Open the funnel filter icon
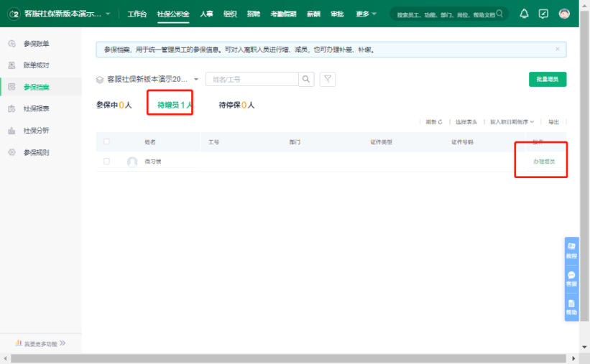The image size is (590, 364). (x=328, y=80)
